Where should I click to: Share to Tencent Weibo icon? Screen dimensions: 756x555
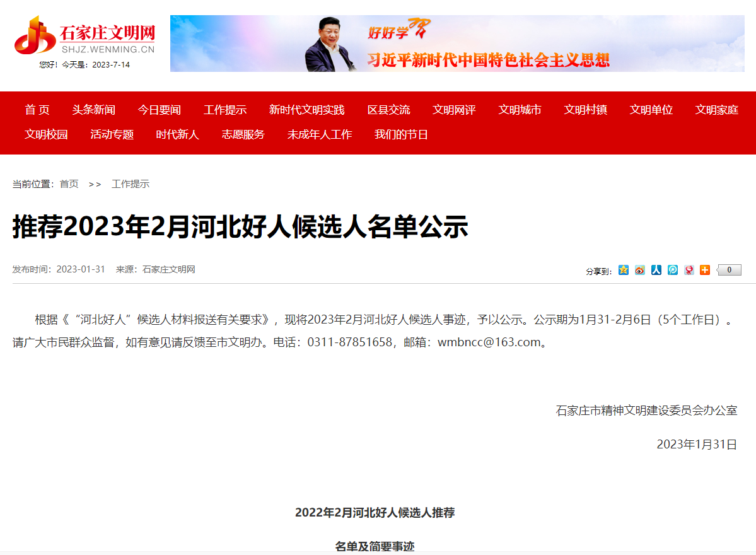point(673,270)
